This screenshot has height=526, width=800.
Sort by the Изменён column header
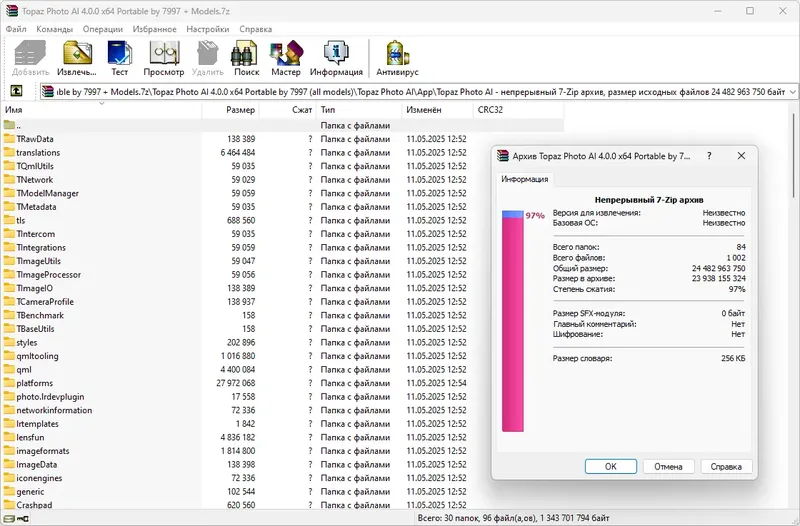click(x=438, y=110)
